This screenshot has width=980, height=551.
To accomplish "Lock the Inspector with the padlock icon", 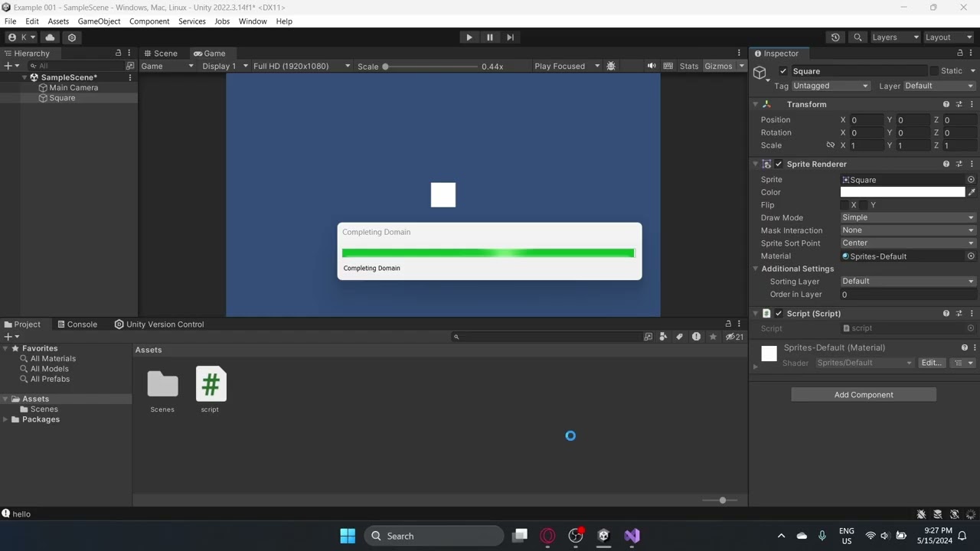I will tap(960, 53).
